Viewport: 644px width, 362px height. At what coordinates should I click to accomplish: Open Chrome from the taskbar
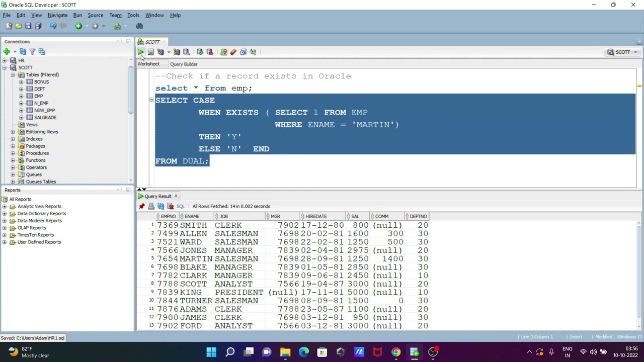coord(396,352)
